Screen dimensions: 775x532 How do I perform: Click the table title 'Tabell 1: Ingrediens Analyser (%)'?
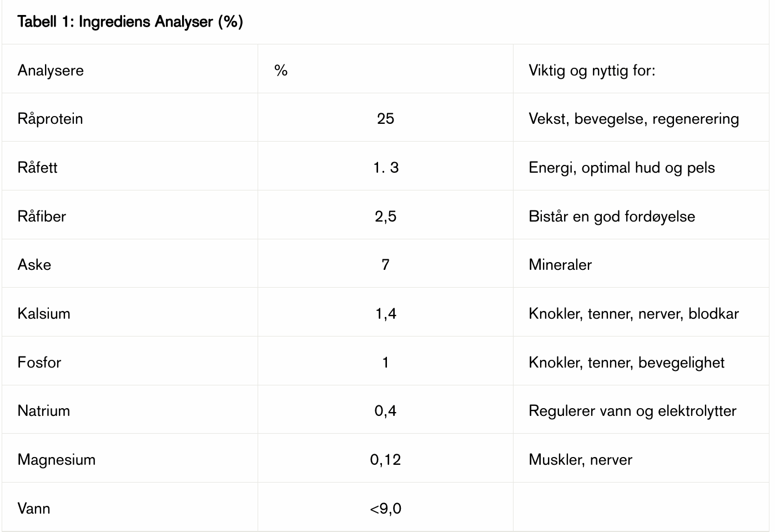(x=130, y=22)
